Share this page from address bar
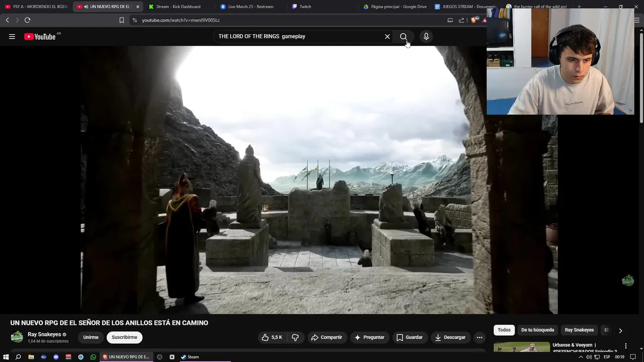 coord(461,20)
